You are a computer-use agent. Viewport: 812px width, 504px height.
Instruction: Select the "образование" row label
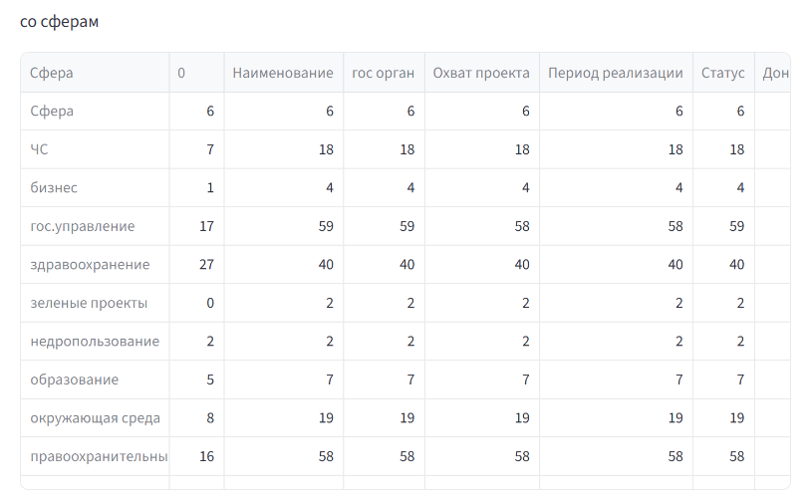(75, 379)
